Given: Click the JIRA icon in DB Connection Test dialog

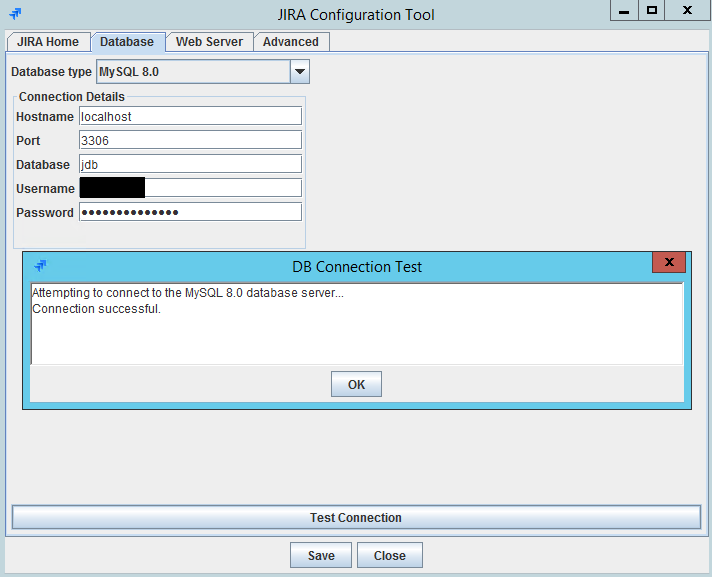Looking at the screenshot, I should [40, 265].
